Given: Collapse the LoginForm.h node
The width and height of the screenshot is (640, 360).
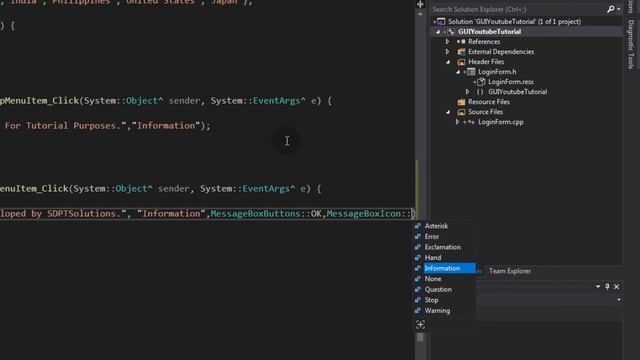Looking at the screenshot, I should pos(458,71).
